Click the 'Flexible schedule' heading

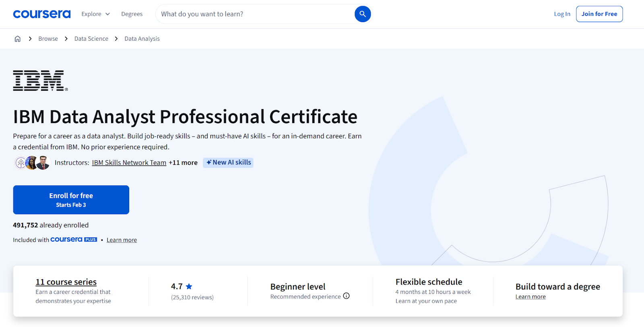coord(429,282)
